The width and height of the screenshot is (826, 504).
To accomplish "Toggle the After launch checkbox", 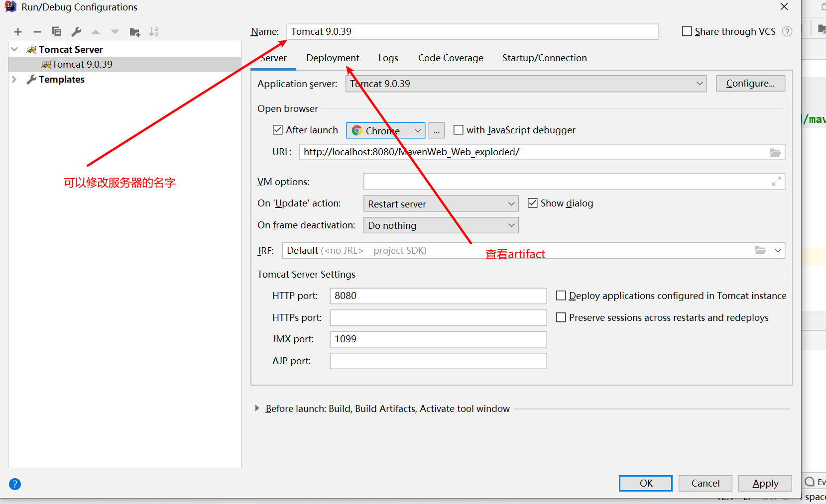I will coord(278,130).
